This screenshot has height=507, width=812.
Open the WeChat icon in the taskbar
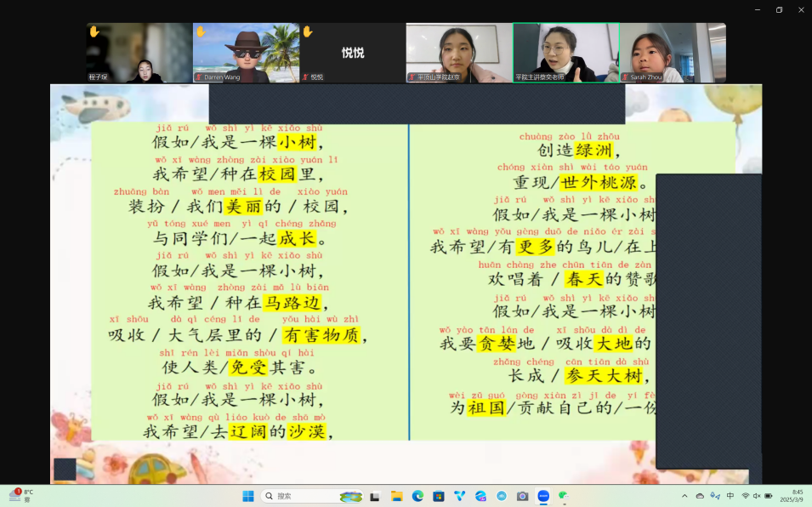[563, 496]
